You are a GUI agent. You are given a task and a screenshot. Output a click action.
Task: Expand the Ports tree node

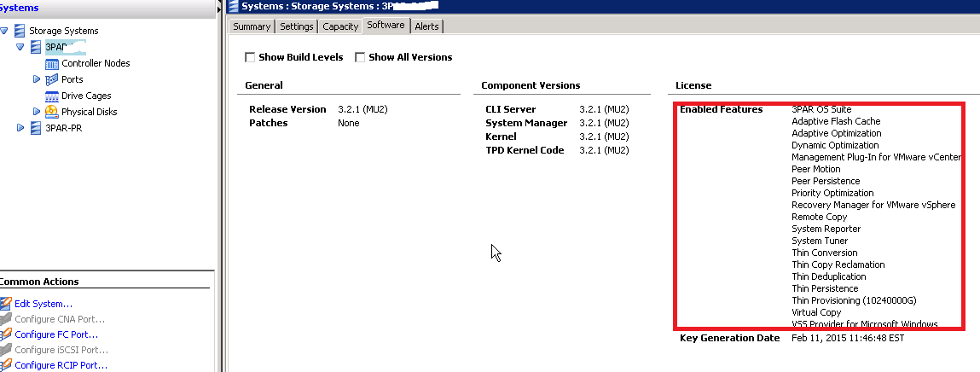[x=37, y=79]
